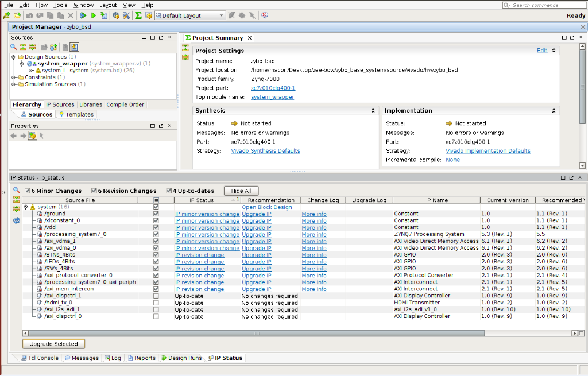
Task: Click the refresh IP status icon
Action: (17, 220)
